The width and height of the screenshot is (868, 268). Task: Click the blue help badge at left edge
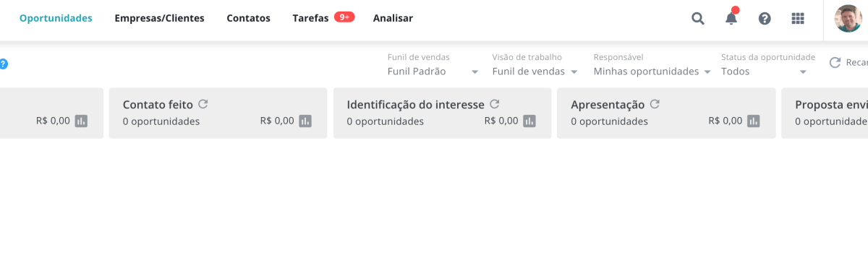tap(3, 64)
